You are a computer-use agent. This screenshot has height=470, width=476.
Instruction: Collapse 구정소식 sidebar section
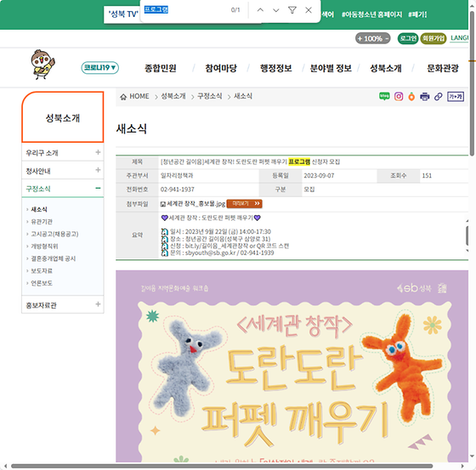(x=98, y=188)
